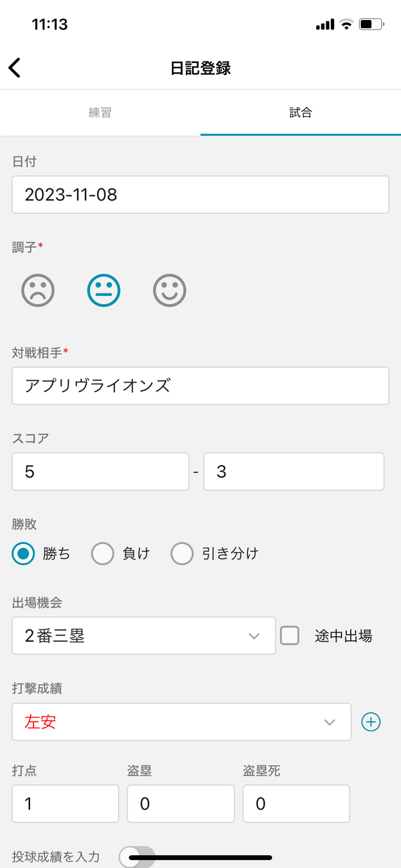Expand the 打撃成績 dropdown showing 左安
401x868 pixels.
[182, 722]
